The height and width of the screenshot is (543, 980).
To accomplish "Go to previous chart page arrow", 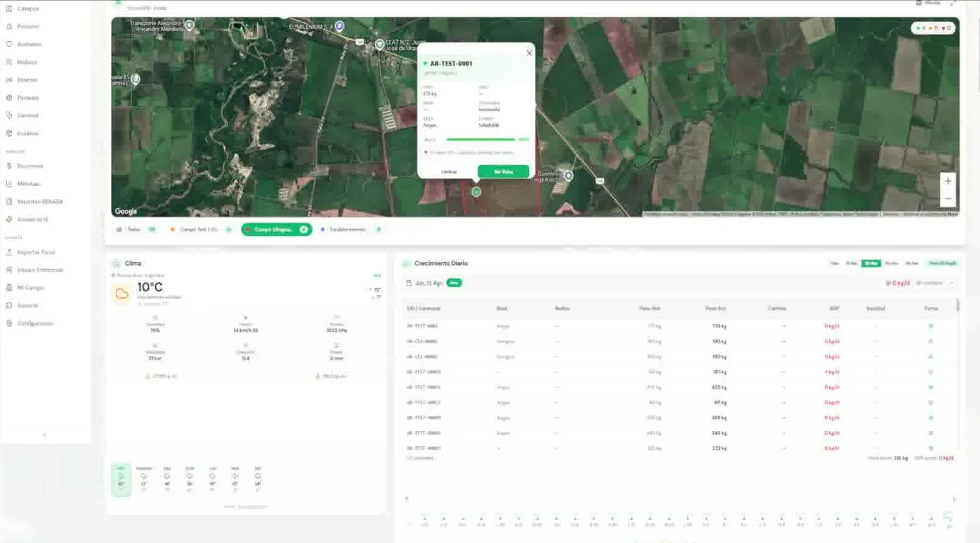I will click(407, 499).
